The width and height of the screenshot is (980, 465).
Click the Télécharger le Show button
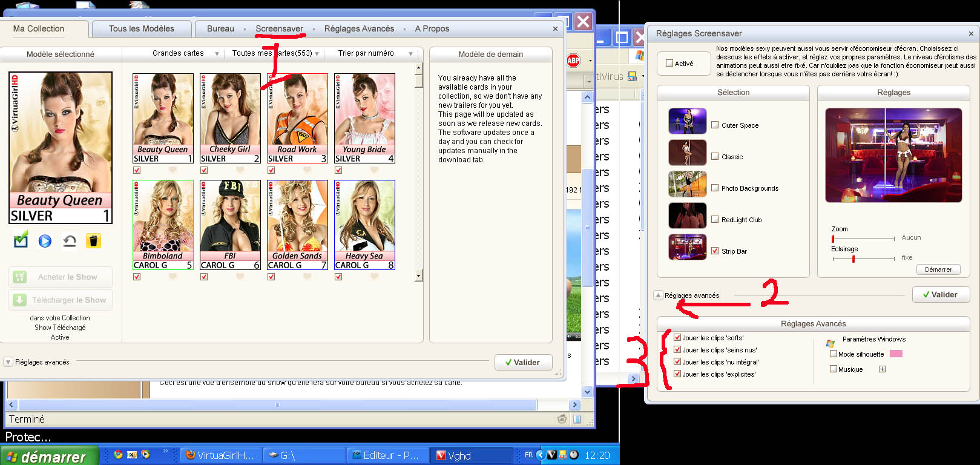(x=61, y=300)
